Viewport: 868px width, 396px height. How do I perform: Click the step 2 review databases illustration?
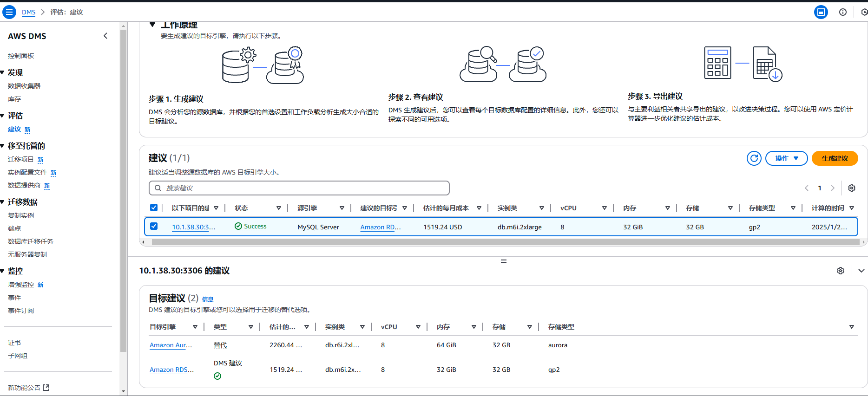[503, 64]
